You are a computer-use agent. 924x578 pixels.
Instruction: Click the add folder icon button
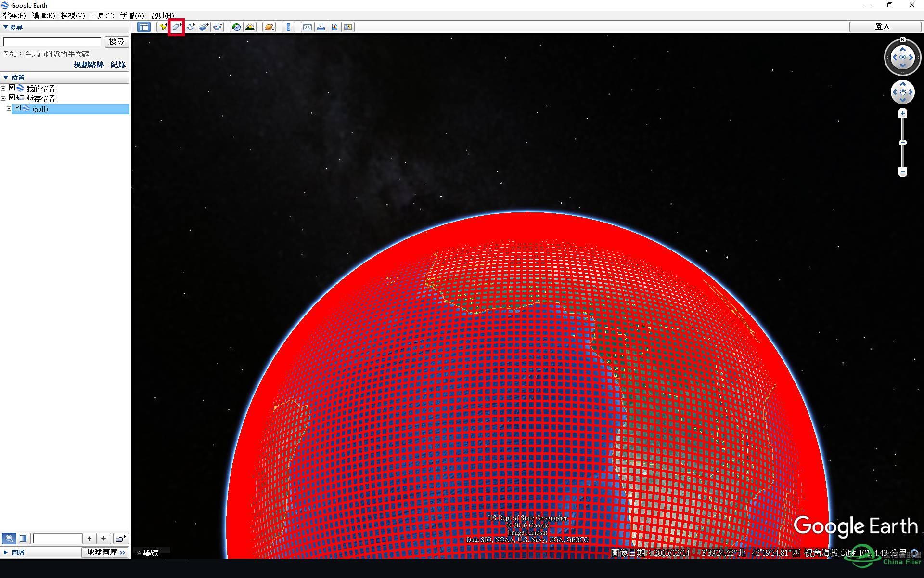121,539
